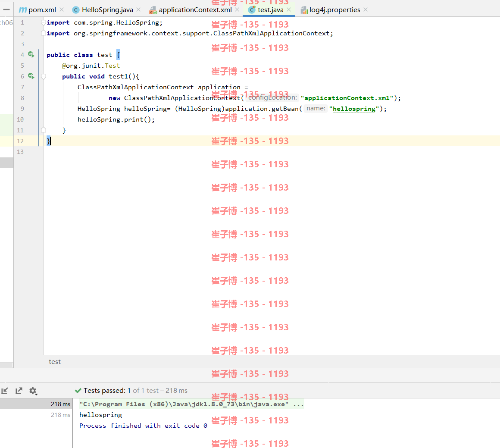Click the 'hellospring' console output line
The image size is (500, 448).
tap(100, 415)
